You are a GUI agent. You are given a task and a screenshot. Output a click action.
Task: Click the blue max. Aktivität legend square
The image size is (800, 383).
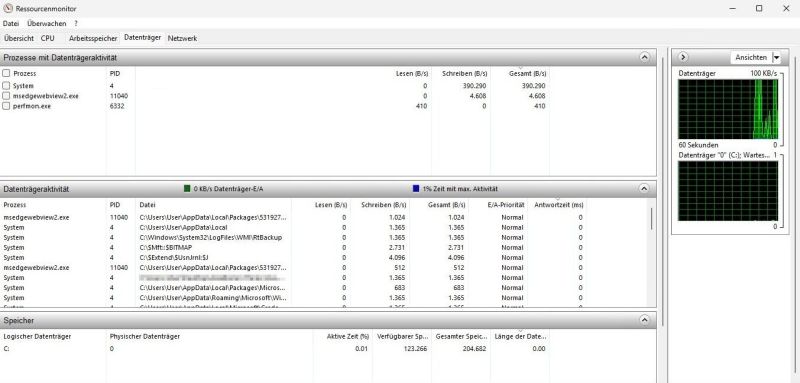point(416,189)
